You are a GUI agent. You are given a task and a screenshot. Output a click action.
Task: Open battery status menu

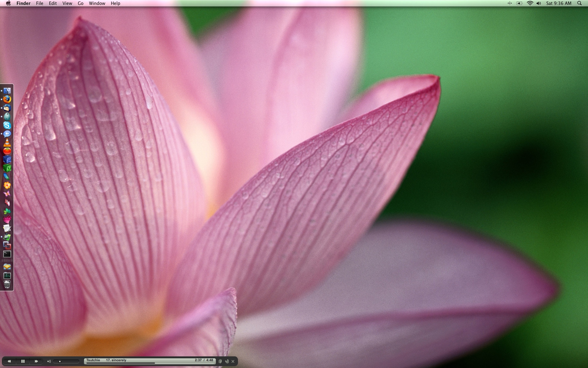click(519, 3)
